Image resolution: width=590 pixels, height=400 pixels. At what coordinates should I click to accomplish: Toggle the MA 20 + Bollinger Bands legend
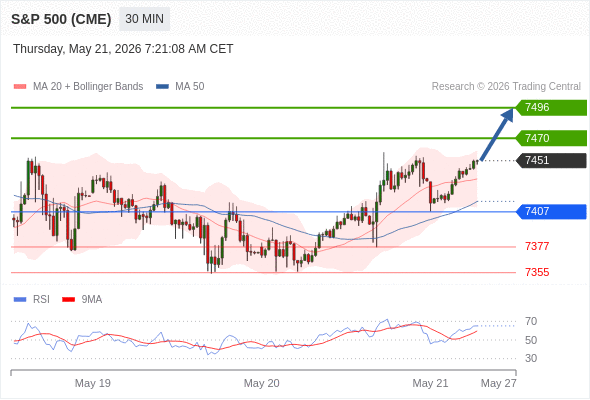click(78, 87)
